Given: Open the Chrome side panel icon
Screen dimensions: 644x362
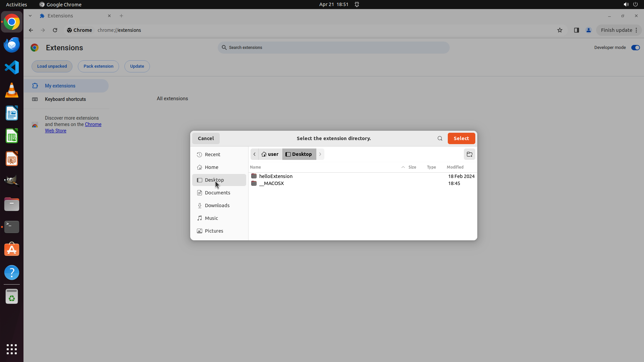Looking at the screenshot, I should click(x=576, y=30).
